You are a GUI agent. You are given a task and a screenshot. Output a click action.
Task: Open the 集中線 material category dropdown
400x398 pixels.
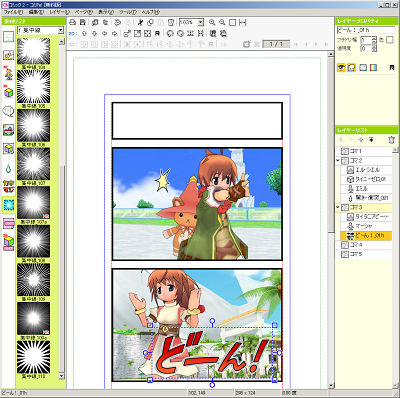(60, 30)
